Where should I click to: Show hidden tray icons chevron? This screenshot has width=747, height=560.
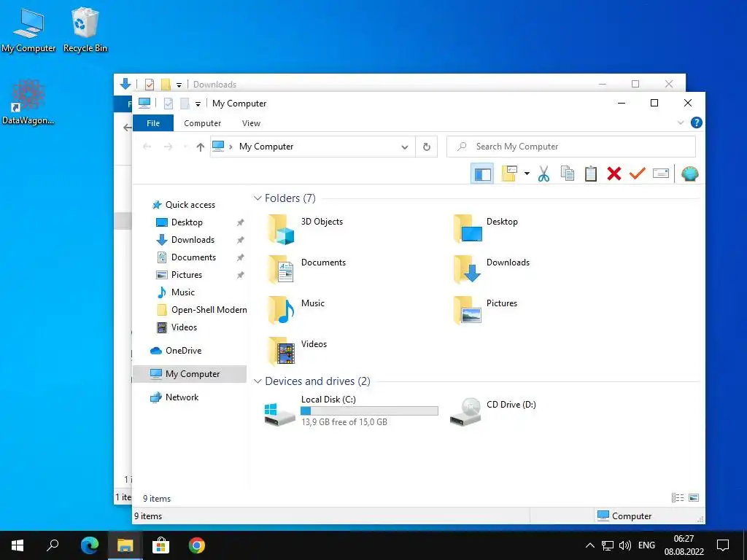(x=589, y=545)
